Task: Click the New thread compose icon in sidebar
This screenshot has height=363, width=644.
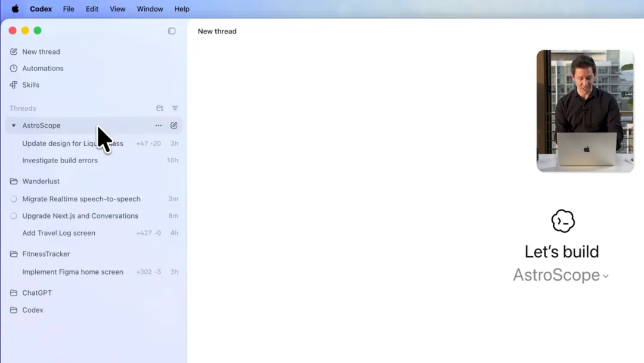Action: tap(14, 52)
